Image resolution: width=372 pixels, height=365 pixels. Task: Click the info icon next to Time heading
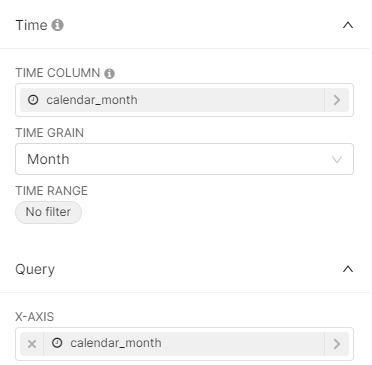pyautogui.click(x=57, y=25)
